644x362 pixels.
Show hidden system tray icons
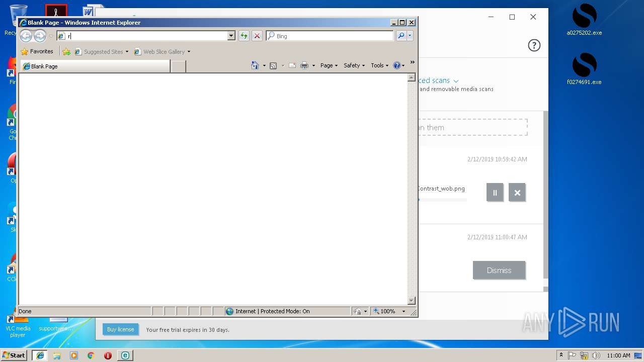pyautogui.click(x=561, y=355)
